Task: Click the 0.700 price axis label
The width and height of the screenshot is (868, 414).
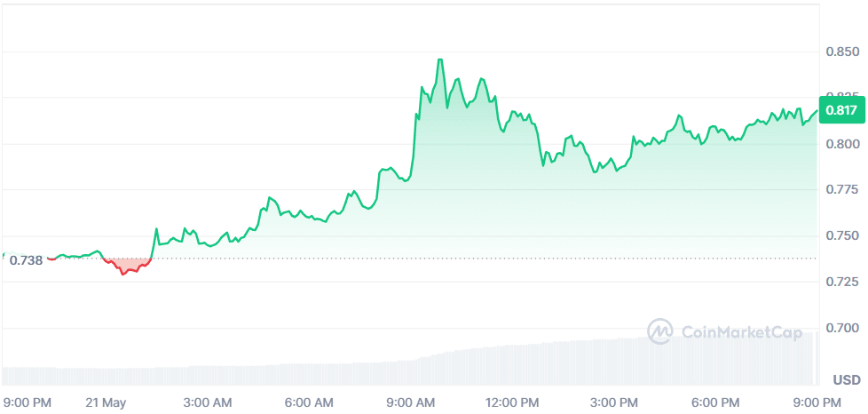Action: 840,329
